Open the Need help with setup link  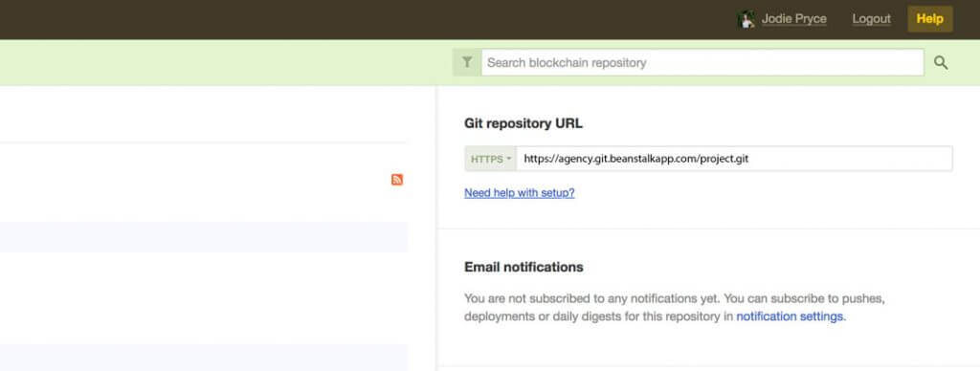pyautogui.click(x=520, y=193)
